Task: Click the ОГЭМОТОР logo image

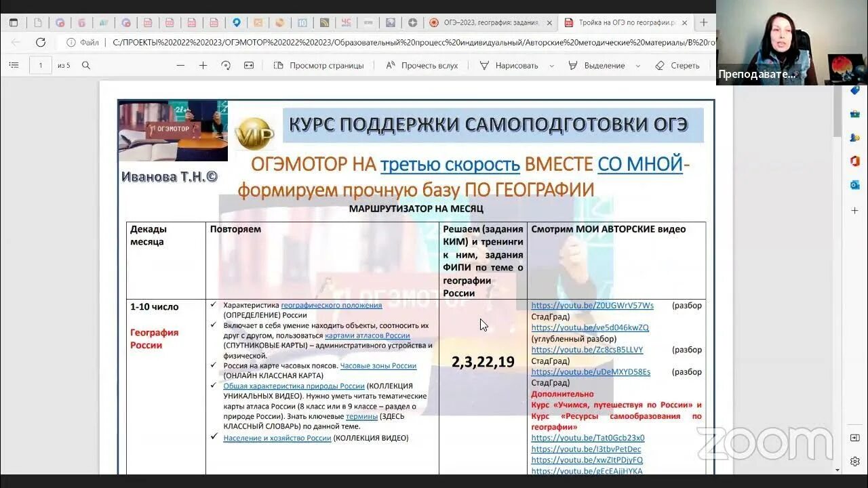Action: coord(173,131)
